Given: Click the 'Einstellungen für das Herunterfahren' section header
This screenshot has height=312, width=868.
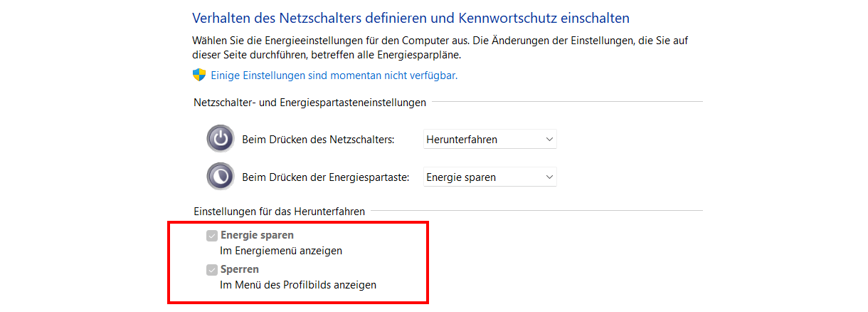Looking at the screenshot, I should click(280, 212).
